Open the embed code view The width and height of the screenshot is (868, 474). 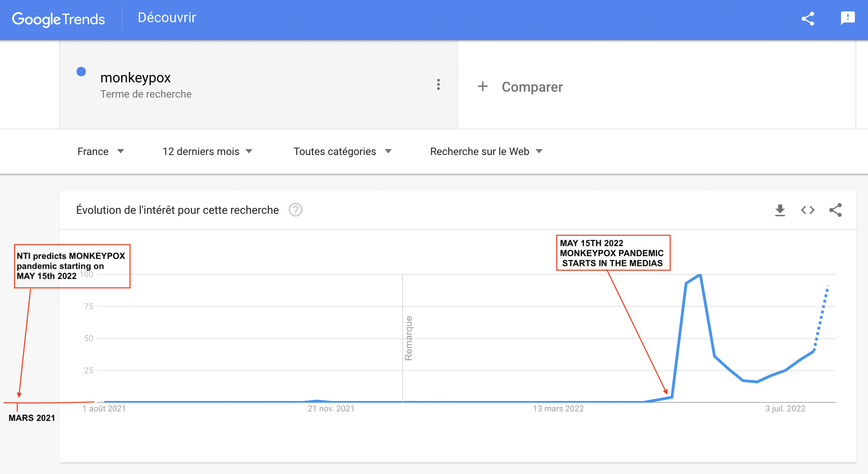pyautogui.click(x=808, y=210)
